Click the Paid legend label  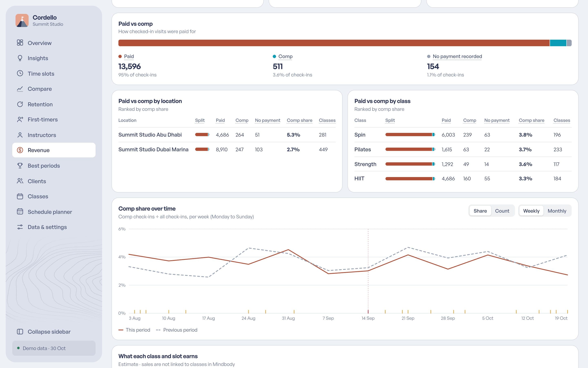[129, 56]
